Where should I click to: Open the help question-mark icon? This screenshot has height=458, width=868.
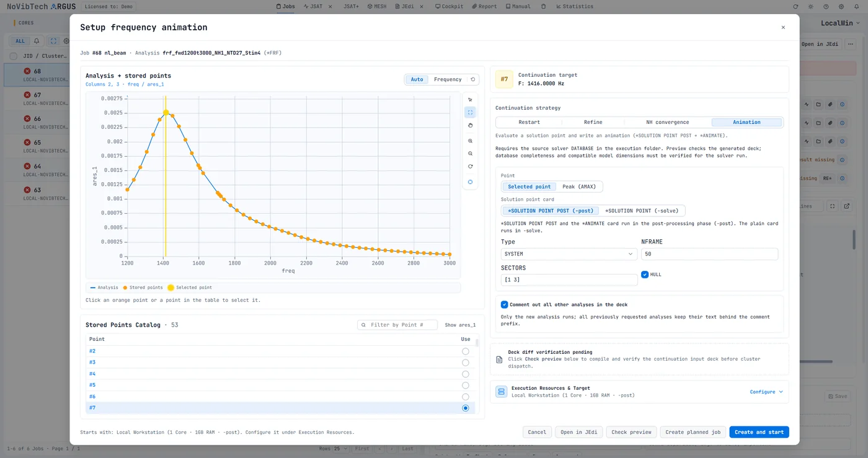(825, 7)
